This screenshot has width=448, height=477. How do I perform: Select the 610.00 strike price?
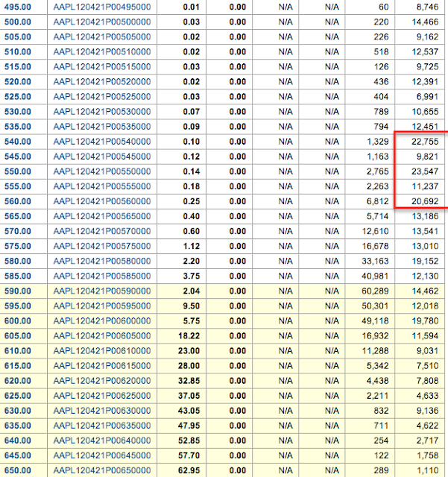point(18,351)
